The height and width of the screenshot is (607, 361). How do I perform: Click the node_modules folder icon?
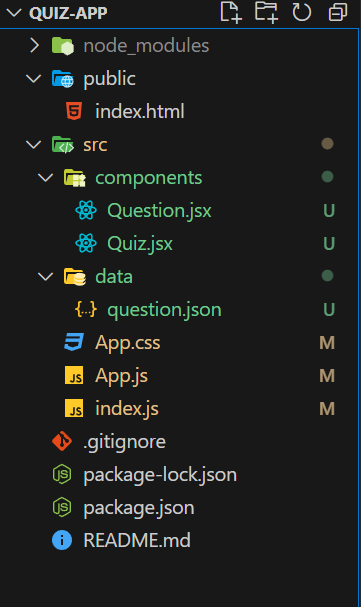[63, 46]
